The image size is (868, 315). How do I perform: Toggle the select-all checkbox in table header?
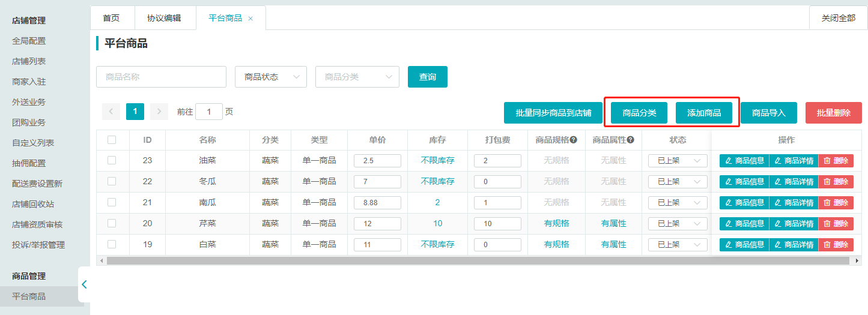pos(112,140)
